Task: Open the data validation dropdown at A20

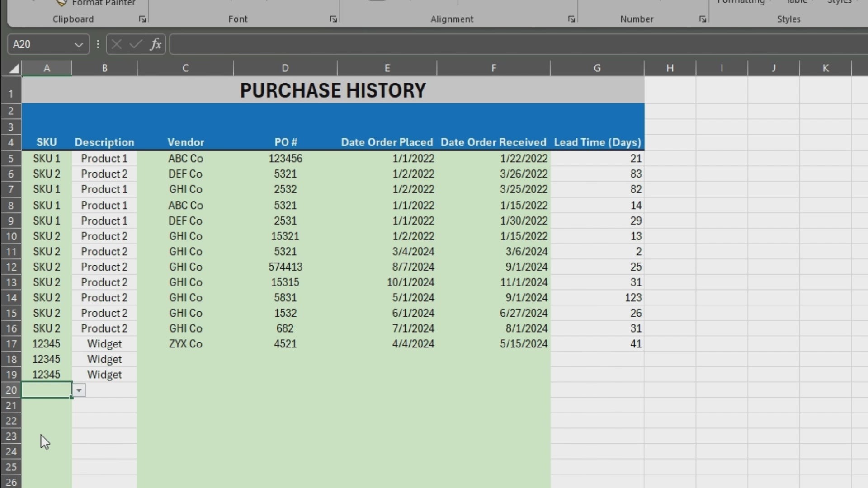Action: 79,390
